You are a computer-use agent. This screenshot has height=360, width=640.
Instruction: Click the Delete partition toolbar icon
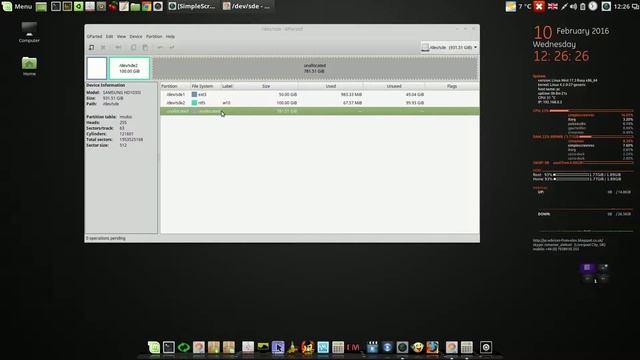point(103,47)
